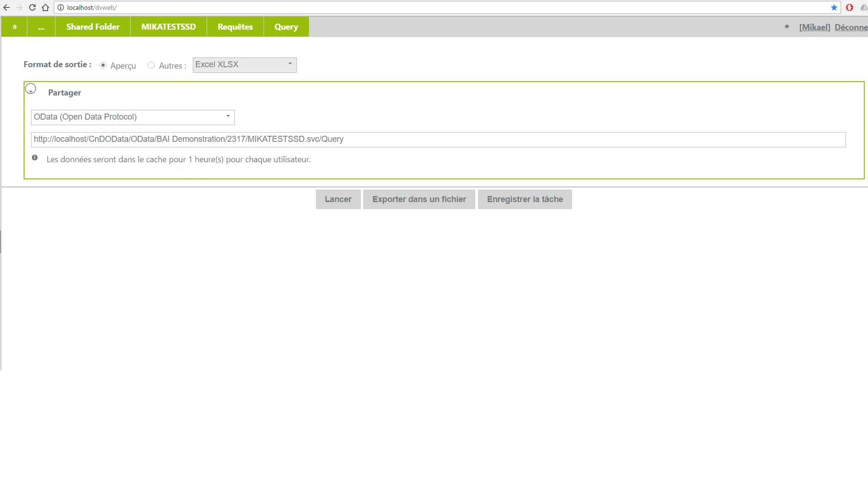Viewport: 868px width, 482px height.
Task: Open the OData protocol dropdown
Action: pyautogui.click(x=133, y=117)
